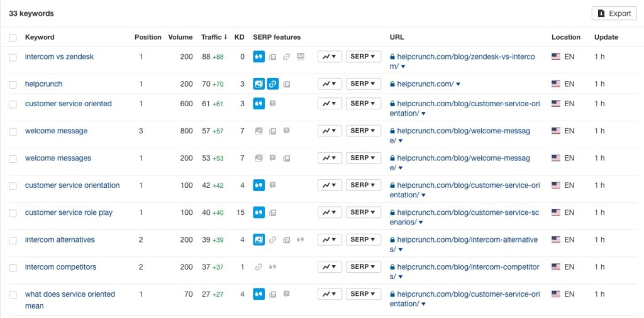The image size is (644, 318).
Task: Sort by Volume column header
Action: (x=180, y=37)
